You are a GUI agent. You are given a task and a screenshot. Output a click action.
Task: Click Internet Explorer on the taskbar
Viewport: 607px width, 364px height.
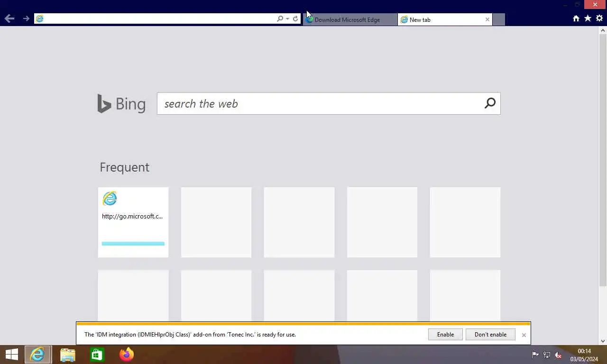(37, 355)
